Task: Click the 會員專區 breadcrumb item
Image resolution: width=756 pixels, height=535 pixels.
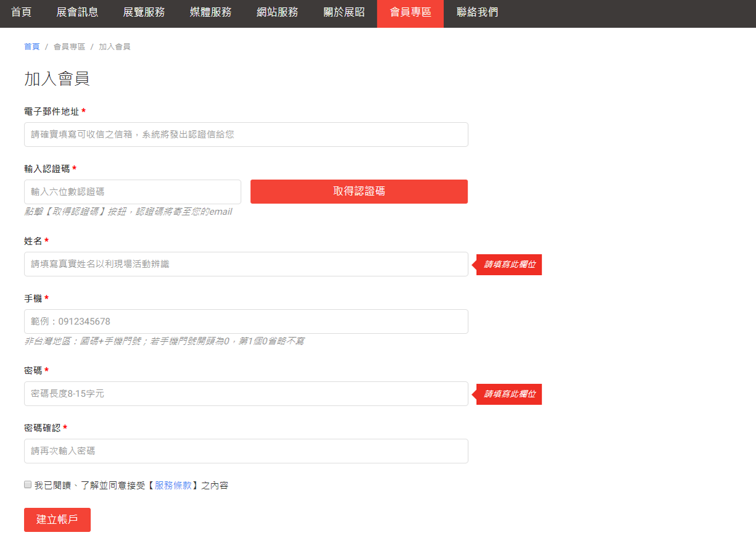Action: tap(69, 47)
